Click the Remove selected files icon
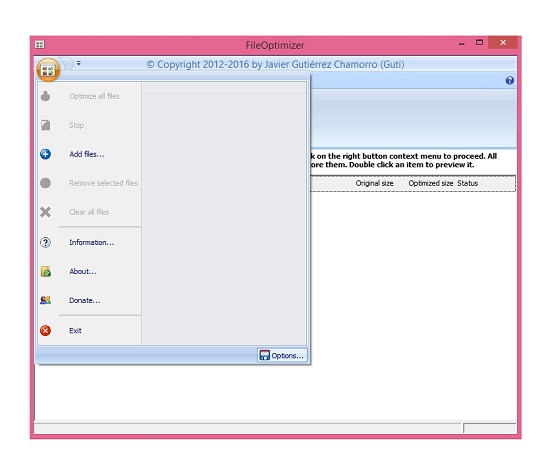The width and height of the screenshot is (550, 463). (46, 183)
